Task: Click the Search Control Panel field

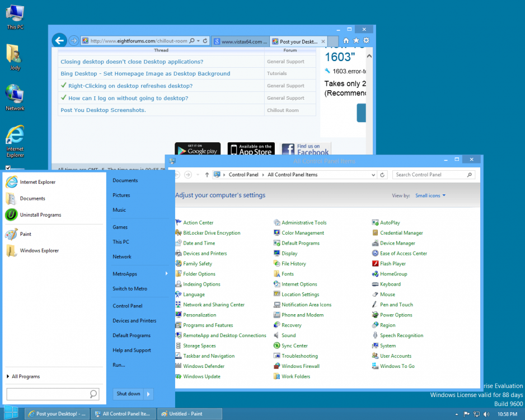Action: (434, 175)
